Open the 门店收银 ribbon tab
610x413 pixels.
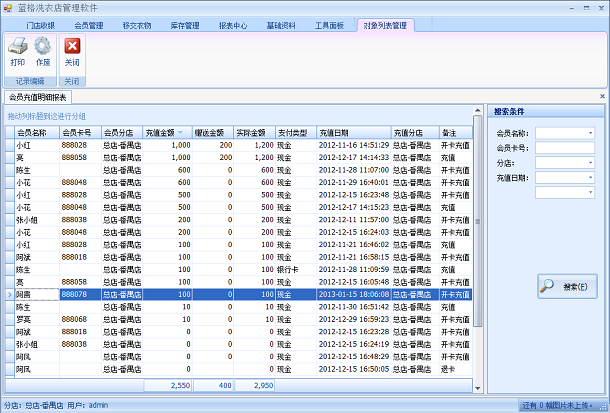[41, 26]
